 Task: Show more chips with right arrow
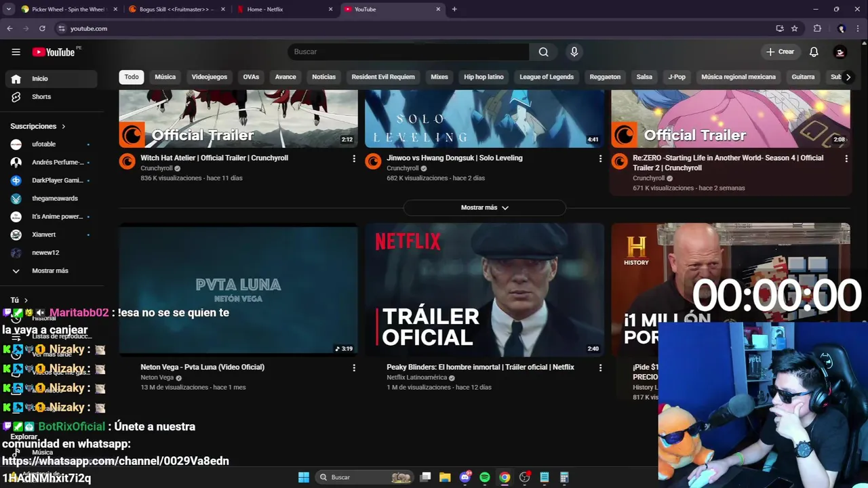[x=848, y=77]
